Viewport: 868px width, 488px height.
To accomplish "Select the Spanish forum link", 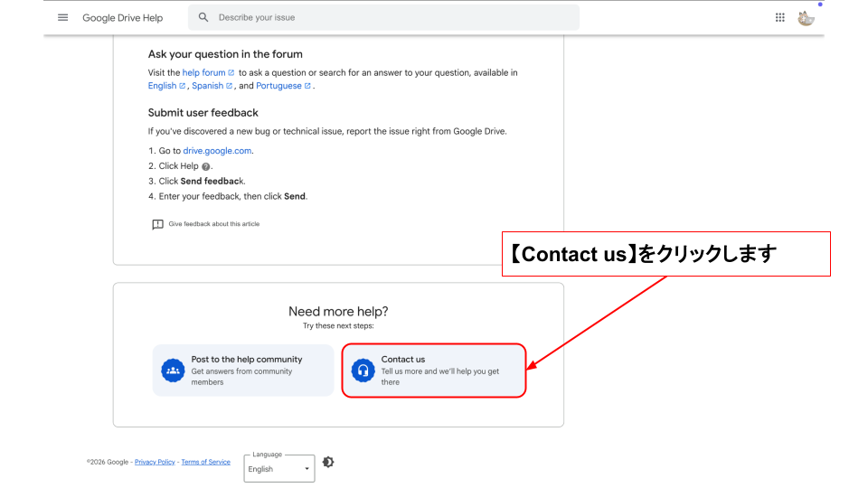I will coord(207,86).
